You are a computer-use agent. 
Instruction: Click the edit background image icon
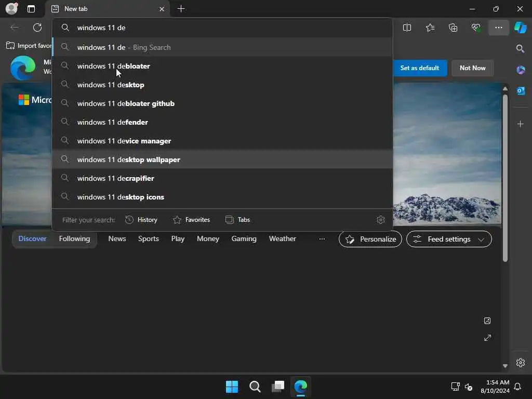(x=487, y=321)
